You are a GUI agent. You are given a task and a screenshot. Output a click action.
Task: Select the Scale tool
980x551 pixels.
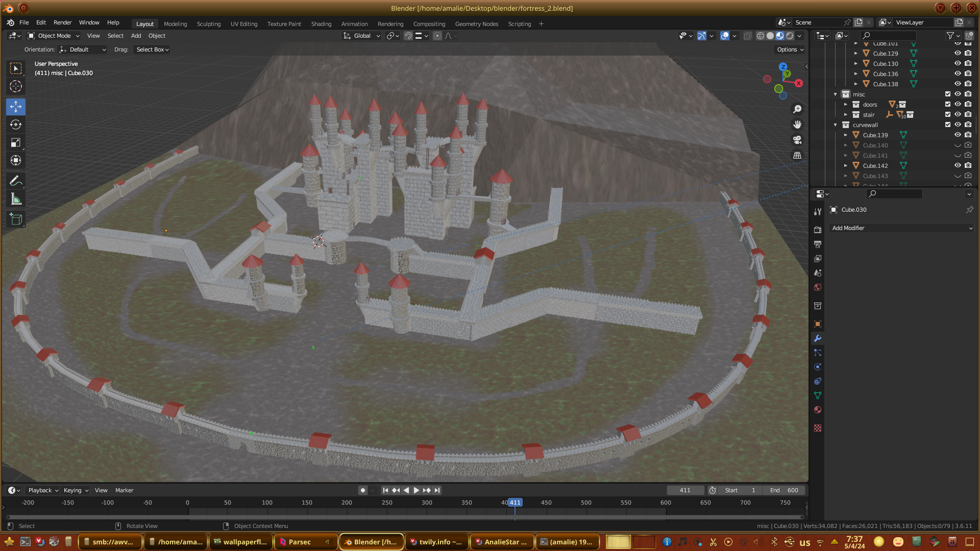16,142
